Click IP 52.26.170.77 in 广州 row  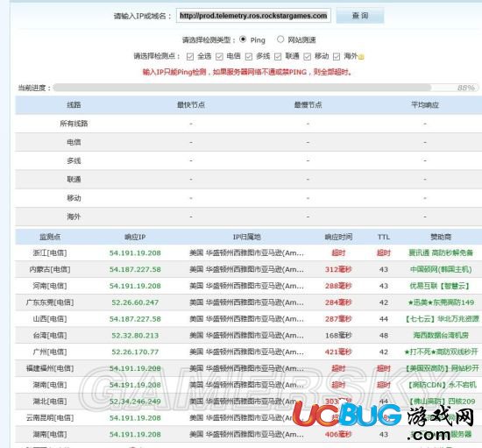point(135,352)
